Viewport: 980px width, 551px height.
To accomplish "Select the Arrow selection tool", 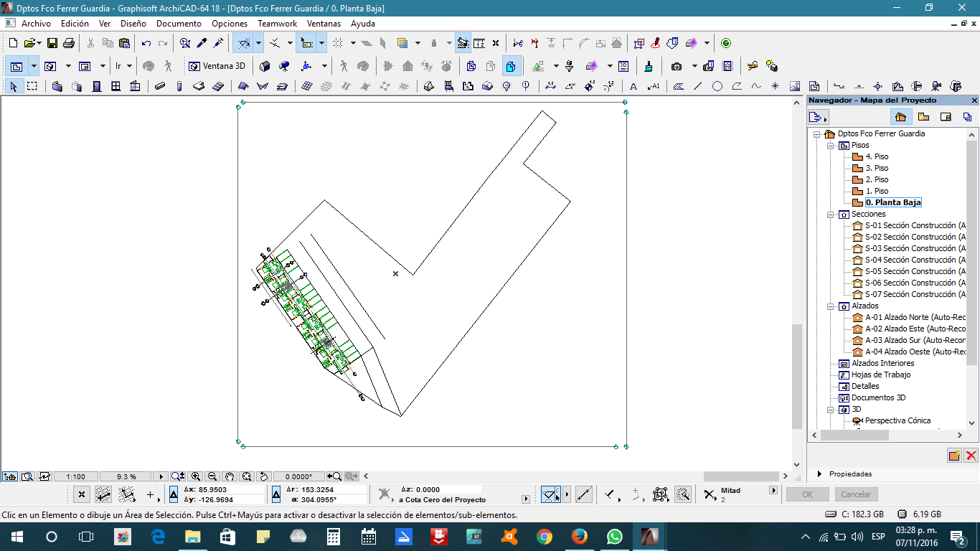I will point(13,87).
